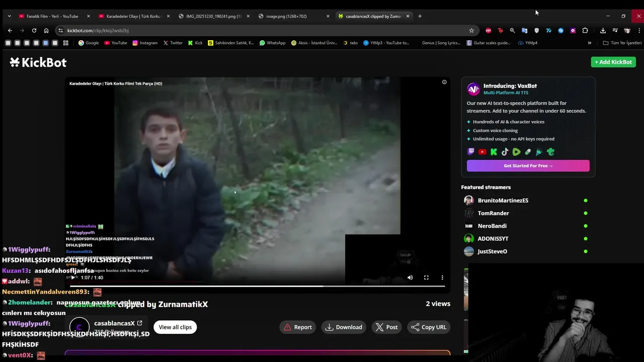Click the VoxBot logo icon
This screenshot has width=644, height=362.
coord(473,89)
